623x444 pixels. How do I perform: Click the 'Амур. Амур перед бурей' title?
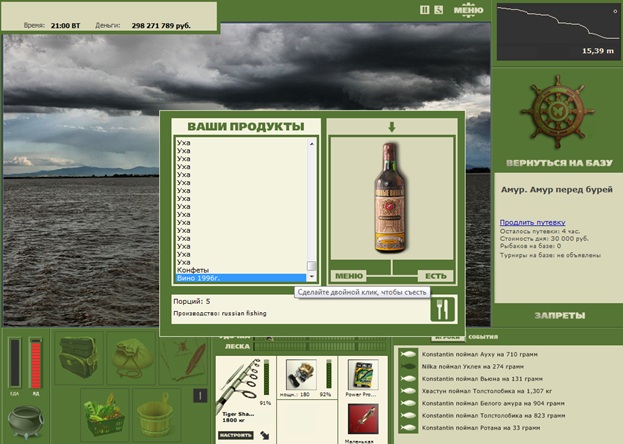pyautogui.click(x=557, y=190)
